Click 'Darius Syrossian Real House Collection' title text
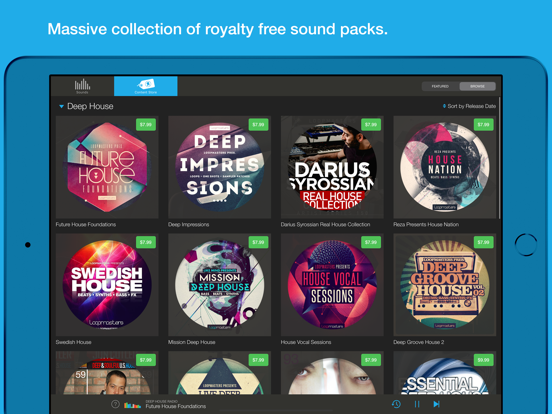Screen dimensions: 552x414 325,225
